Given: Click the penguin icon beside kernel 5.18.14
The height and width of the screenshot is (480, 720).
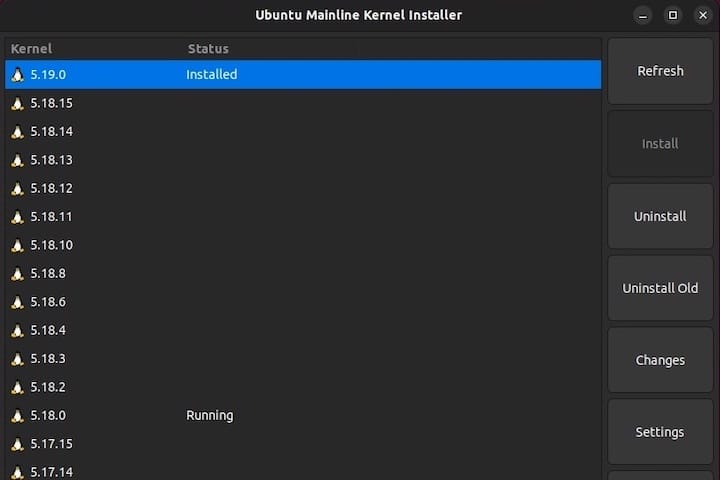Looking at the screenshot, I should tap(17, 132).
